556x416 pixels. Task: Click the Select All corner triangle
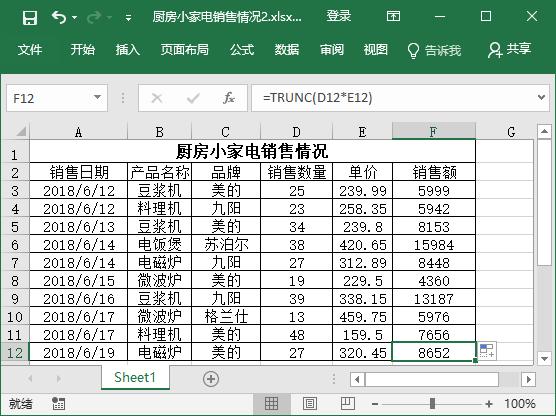21,132
